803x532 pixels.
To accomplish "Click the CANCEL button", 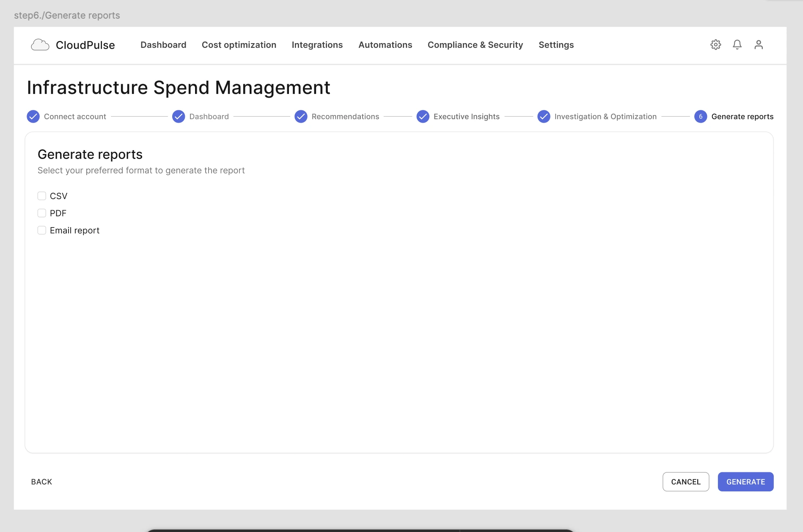I will pyautogui.click(x=686, y=482).
